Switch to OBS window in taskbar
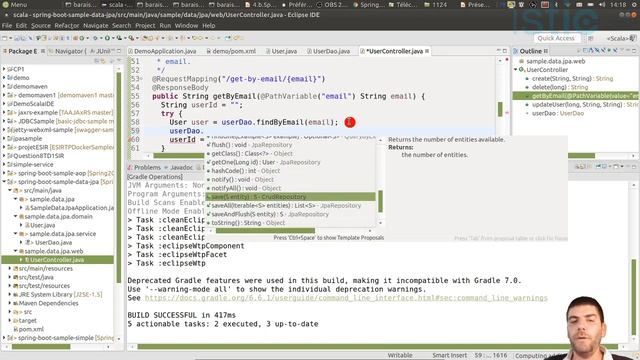Screen dimensions: 640x360 click(x=331, y=4)
